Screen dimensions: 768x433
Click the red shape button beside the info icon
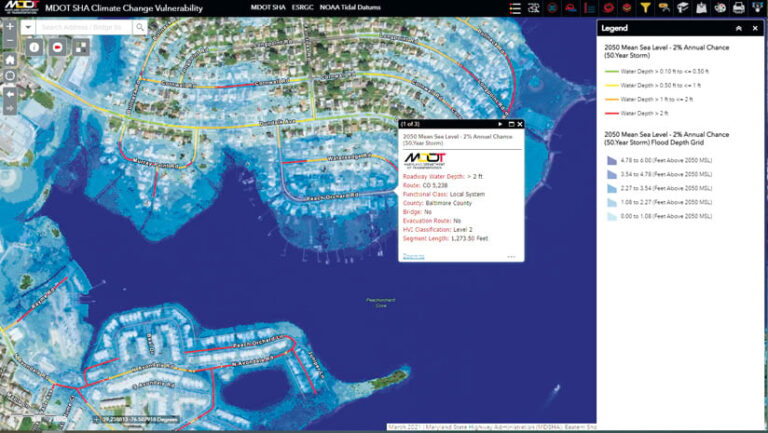tap(58, 48)
